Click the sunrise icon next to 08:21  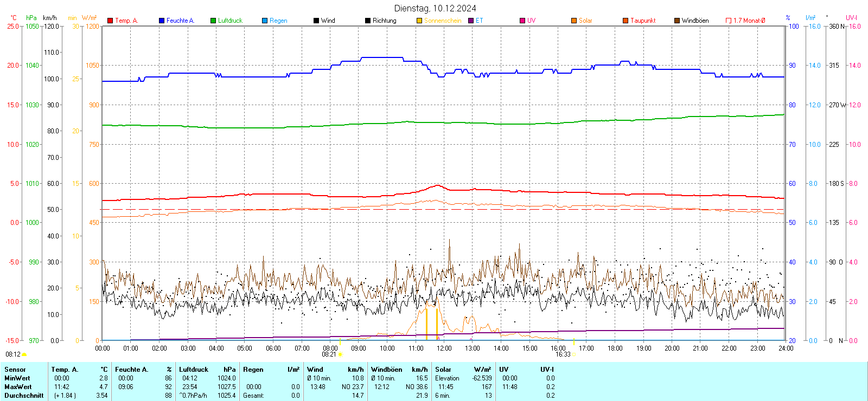tap(340, 354)
